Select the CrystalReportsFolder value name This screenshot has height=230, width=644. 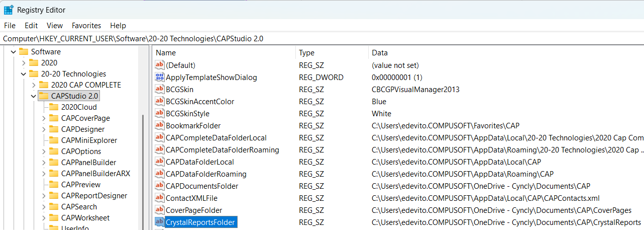coord(200,222)
